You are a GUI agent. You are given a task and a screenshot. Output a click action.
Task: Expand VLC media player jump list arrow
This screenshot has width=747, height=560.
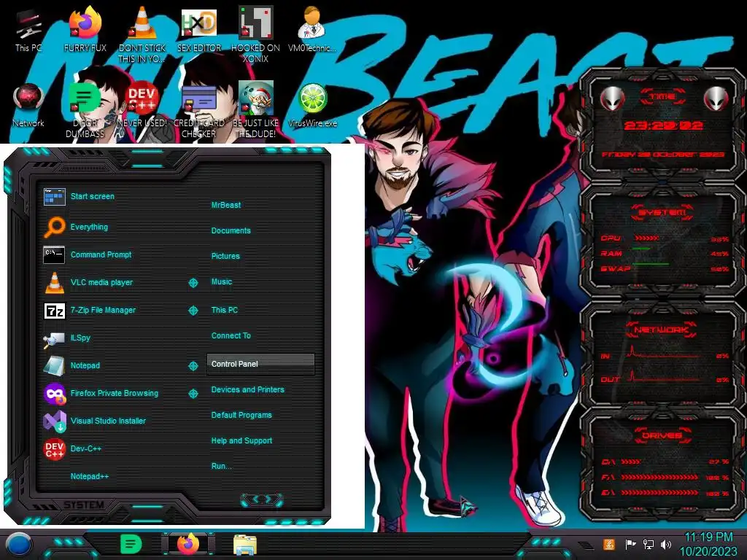193,283
